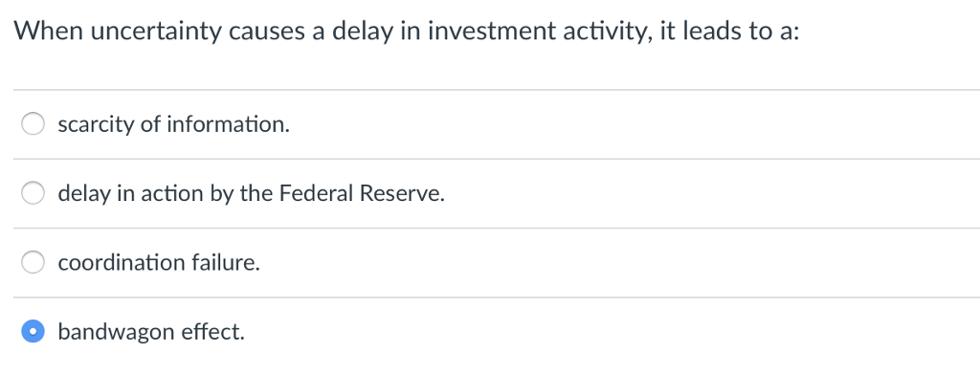The width and height of the screenshot is (980, 374).
Task: Click the word 'scarcity' in the first option
Action: [x=96, y=125]
